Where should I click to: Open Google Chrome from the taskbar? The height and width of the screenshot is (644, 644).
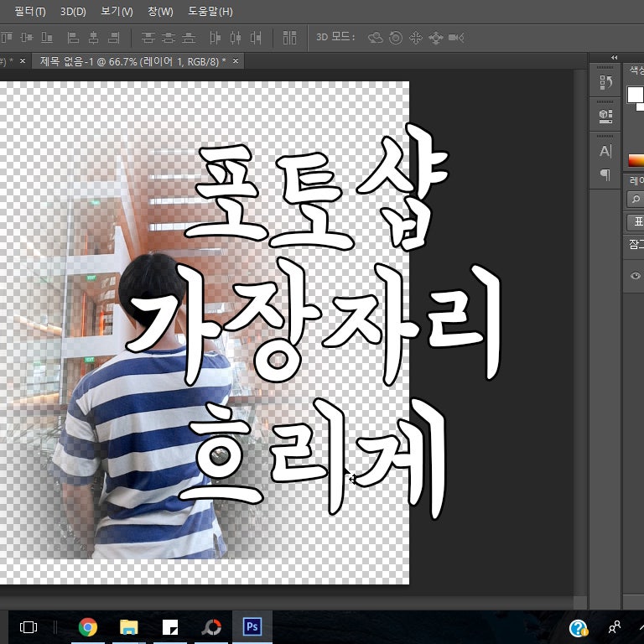click(x=88, y=627)
